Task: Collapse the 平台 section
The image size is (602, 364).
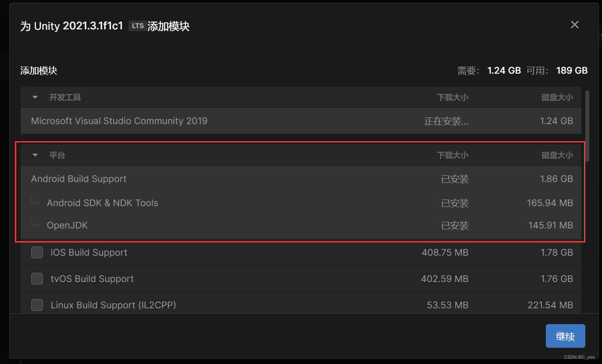Action: coord(35,155)
